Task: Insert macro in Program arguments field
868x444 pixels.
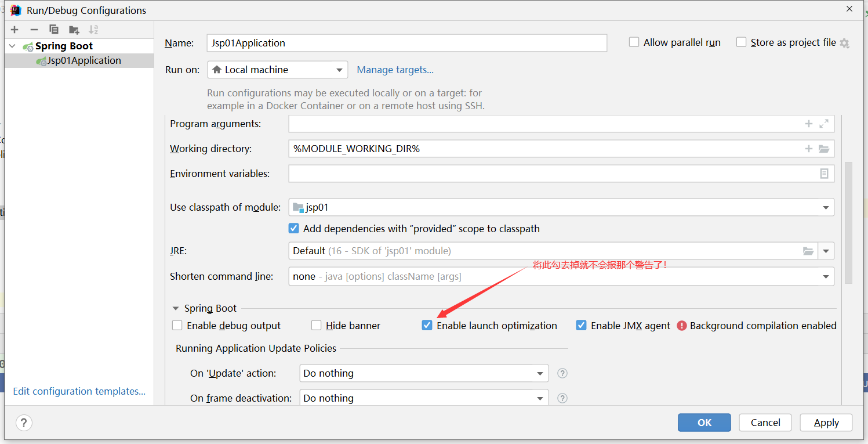Action: pos(808,124)
